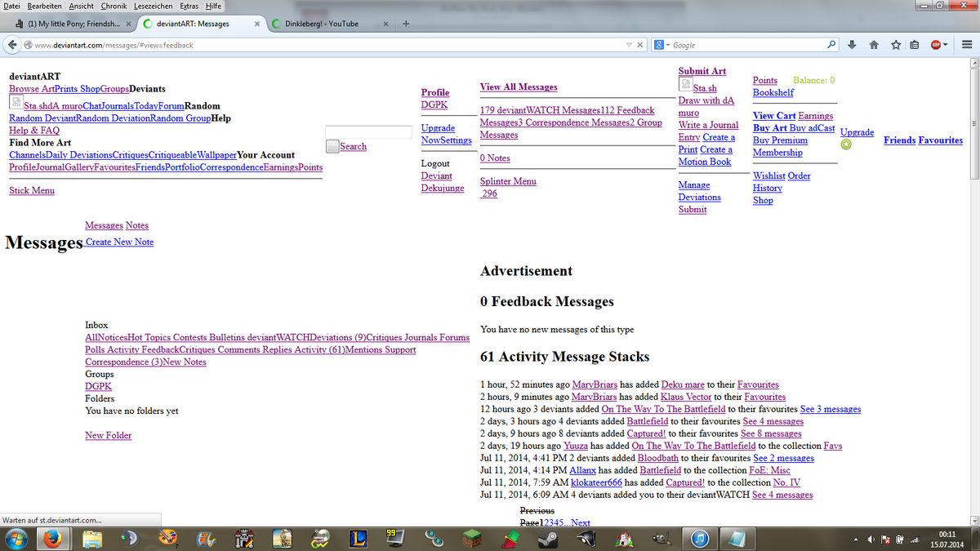Open the Lesezeichen menu

click(x=152, y=6)
